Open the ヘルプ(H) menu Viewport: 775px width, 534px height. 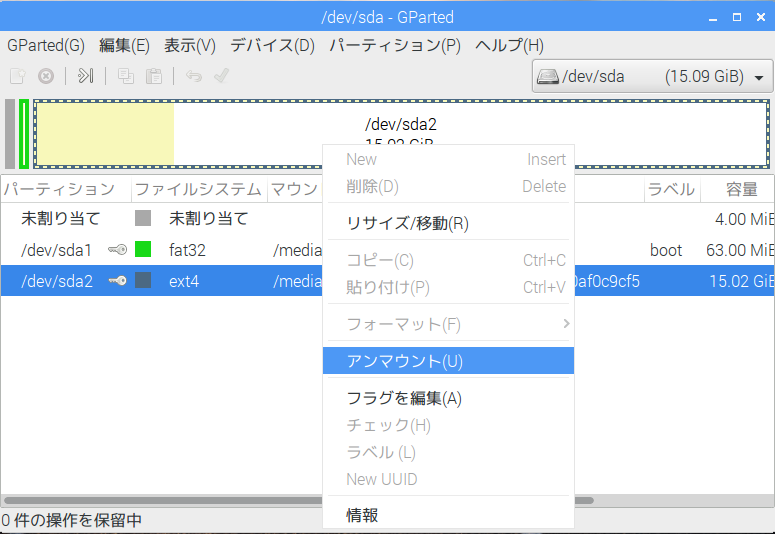(x=509, y=45)
